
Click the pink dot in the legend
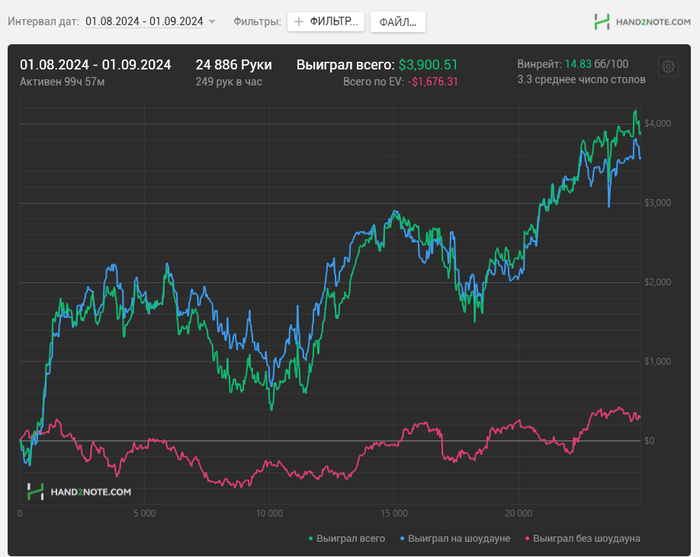pos(527,539)
